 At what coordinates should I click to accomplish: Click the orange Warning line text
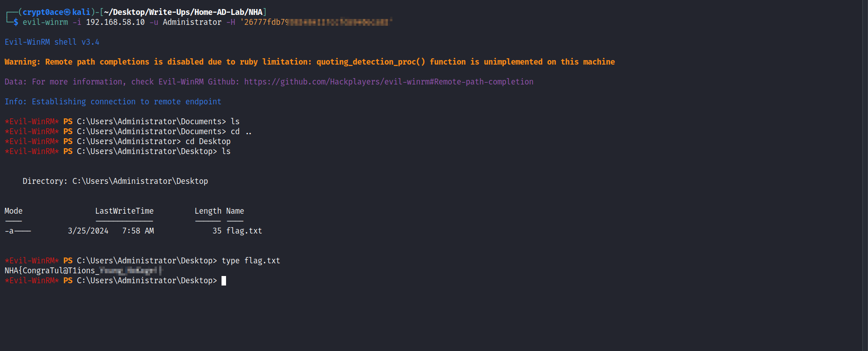point(310,62)
